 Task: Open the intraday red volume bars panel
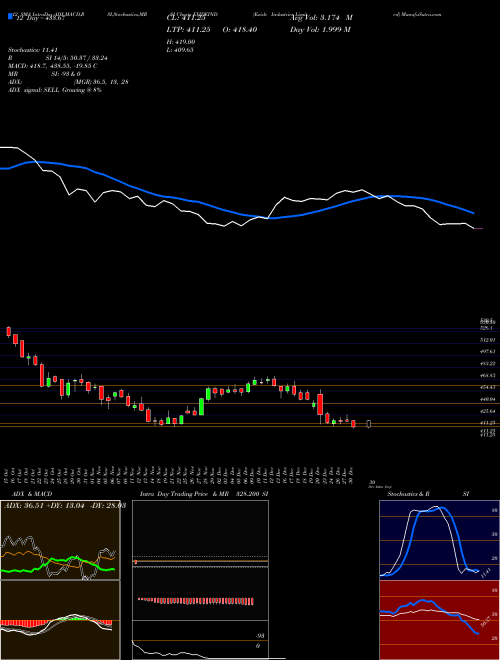[200, 594]
